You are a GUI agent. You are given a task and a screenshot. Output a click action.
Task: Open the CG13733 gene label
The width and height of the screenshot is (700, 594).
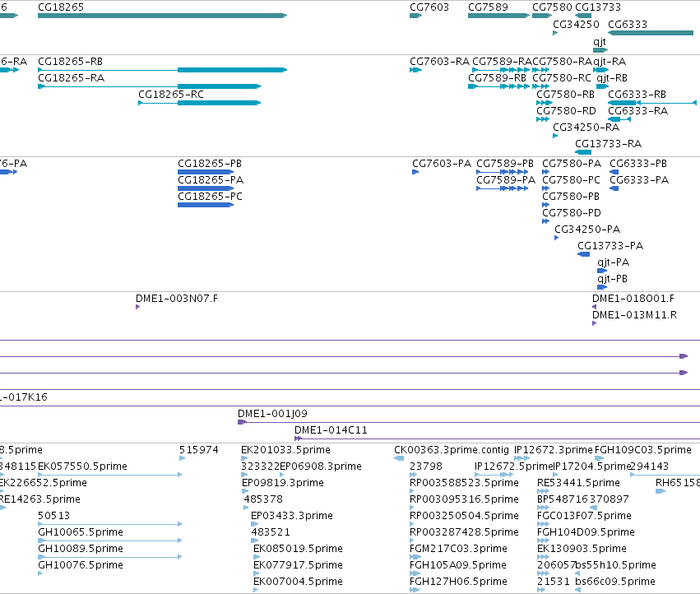pyautogui.click(x=598, y=7)
